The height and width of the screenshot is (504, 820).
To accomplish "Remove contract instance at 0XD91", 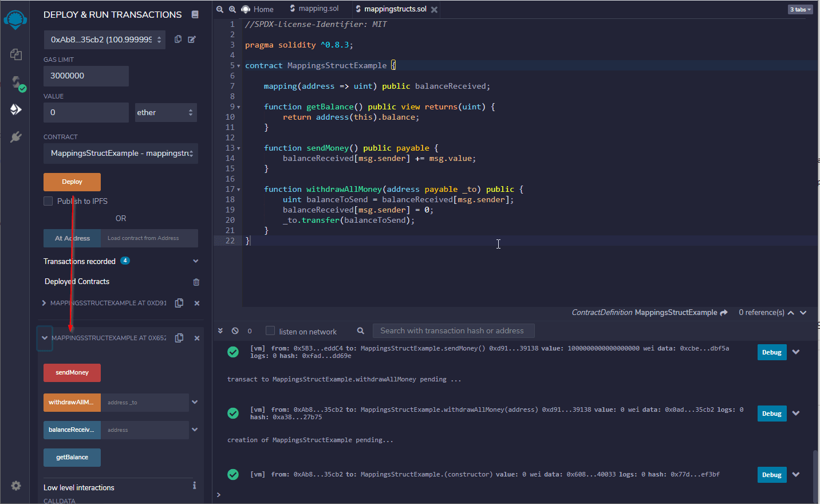I will [197, 303].
